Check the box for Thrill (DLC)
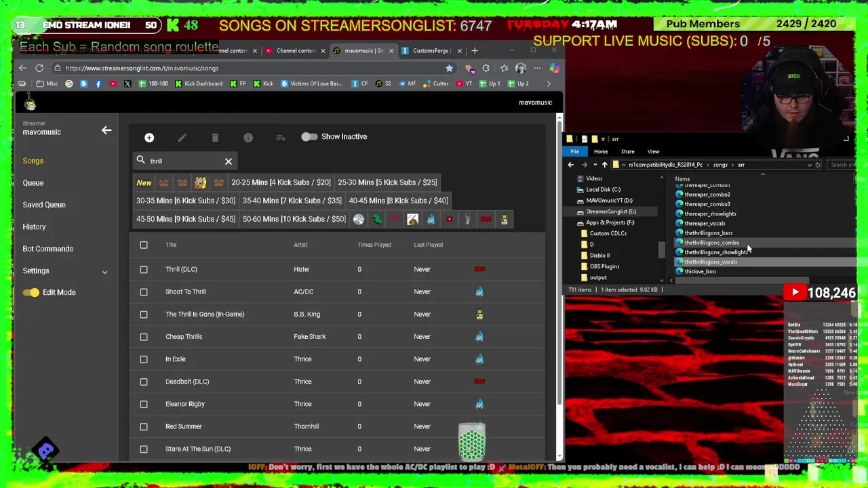This screenshot has width=868, height=488. coord(144,269)
